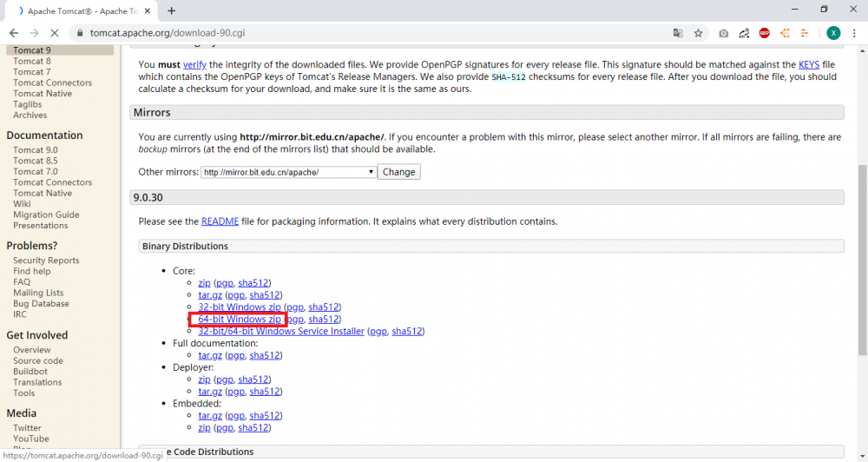Download Deployer zip link
The image size is (868, 462).
[x=204, y=380]
